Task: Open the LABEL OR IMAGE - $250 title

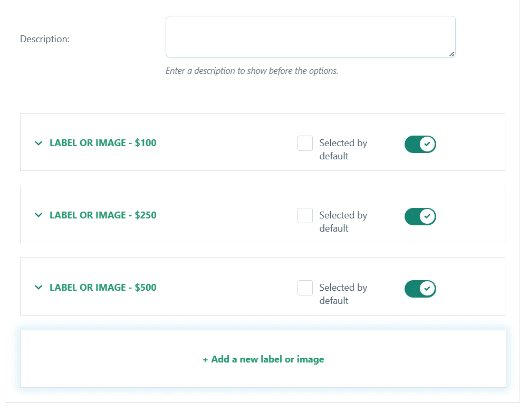Action: click(103, 215)
